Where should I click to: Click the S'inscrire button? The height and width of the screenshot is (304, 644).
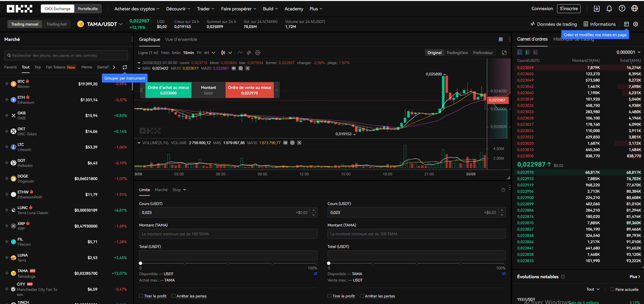click(x=569, y=8)
